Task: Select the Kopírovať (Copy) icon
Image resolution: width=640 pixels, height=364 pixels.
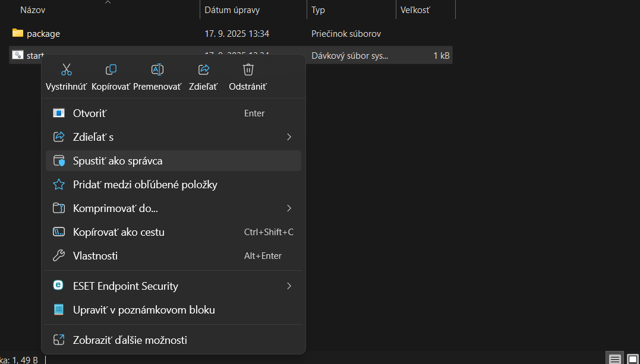Action: [x=111, y=69]
